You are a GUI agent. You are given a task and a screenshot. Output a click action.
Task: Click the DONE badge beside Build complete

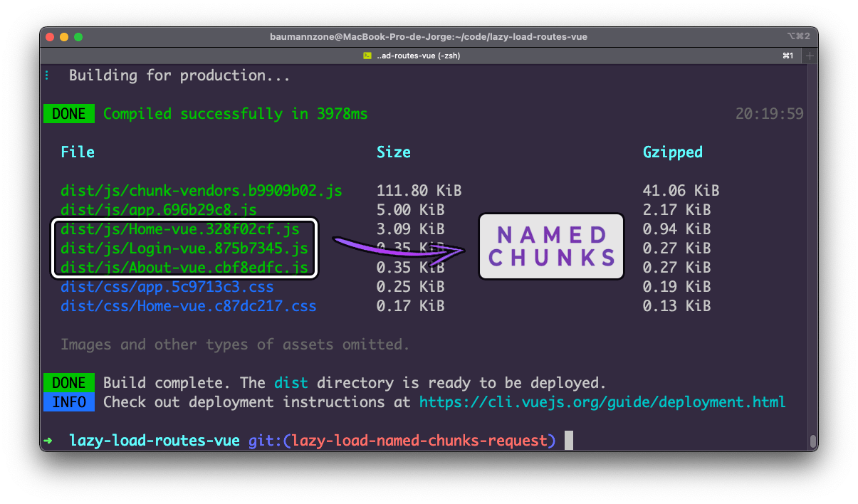point(68,382)
